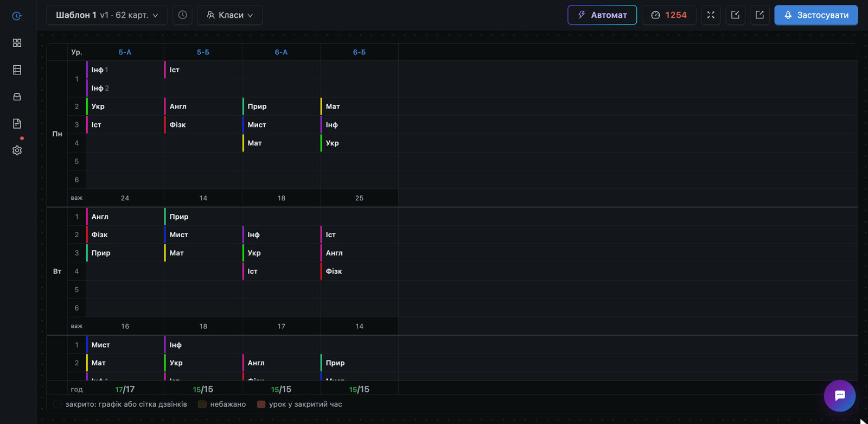This screenshot has height=424, width=868.
Task: Select Іст card in Tuesday lesson 4 6-А
Action: click(x=281, y=271)
